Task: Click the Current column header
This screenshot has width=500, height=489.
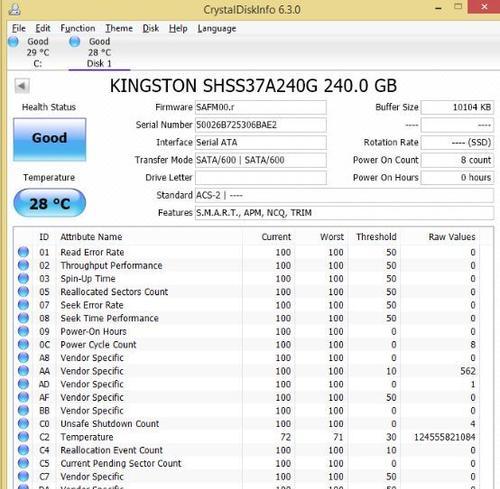Action: point(276,237)
